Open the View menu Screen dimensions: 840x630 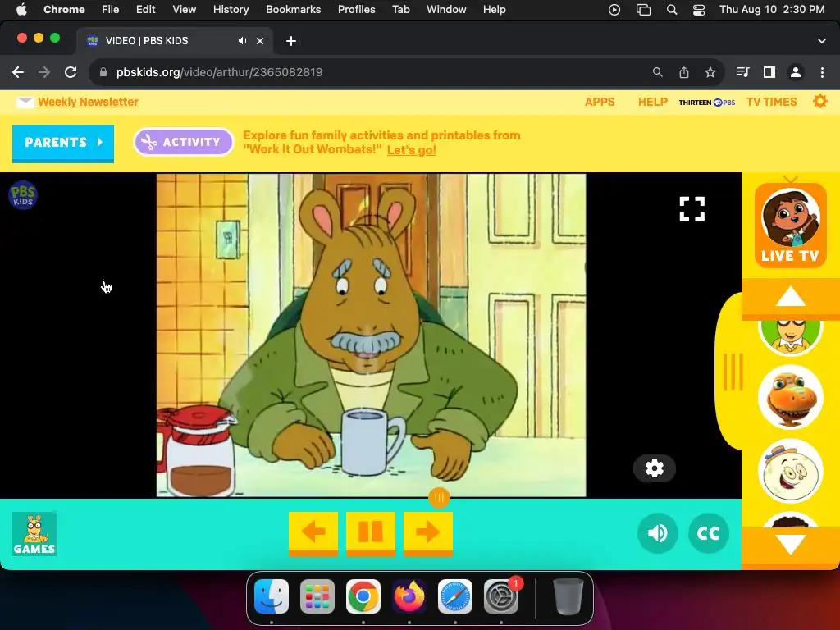coord(184,9)
